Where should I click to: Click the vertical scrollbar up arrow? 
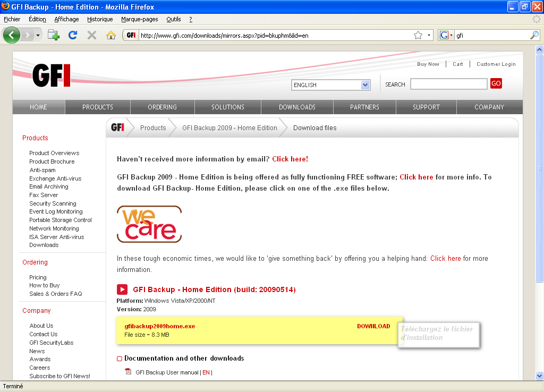click(539, 49)
